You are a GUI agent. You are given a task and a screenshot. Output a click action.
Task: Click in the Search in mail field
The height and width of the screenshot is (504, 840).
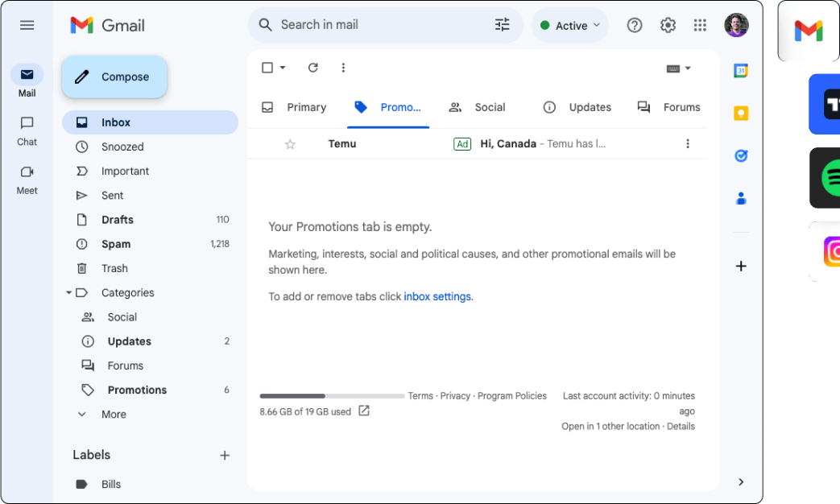click(379, 25)
